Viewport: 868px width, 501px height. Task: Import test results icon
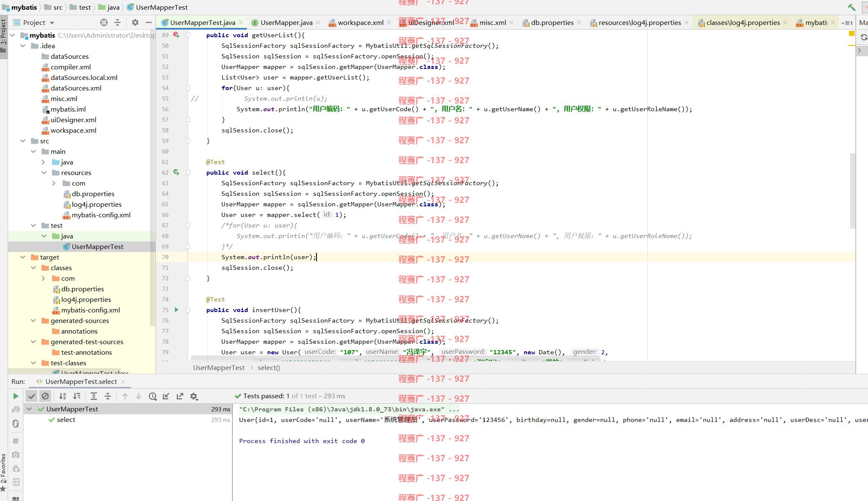click(166, 396)
